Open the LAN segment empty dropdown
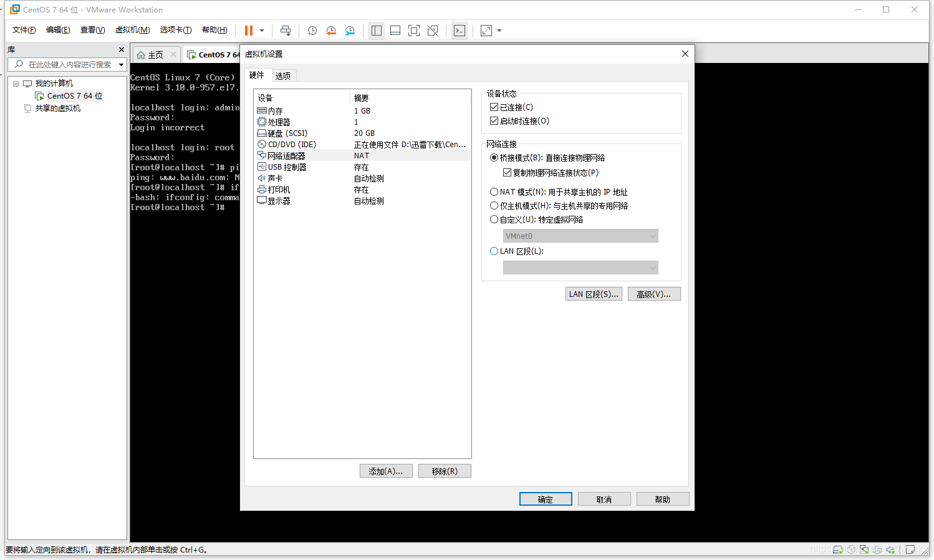 click(x=580, y=268)
